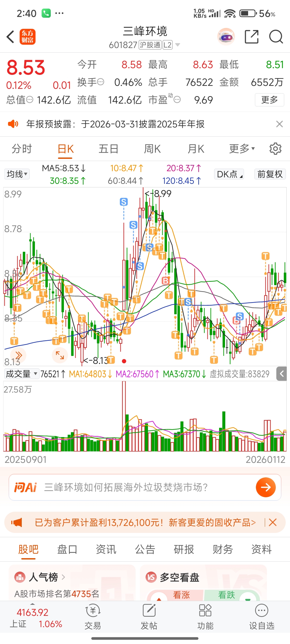Open the 资料 tab

(x=262, y=549)
